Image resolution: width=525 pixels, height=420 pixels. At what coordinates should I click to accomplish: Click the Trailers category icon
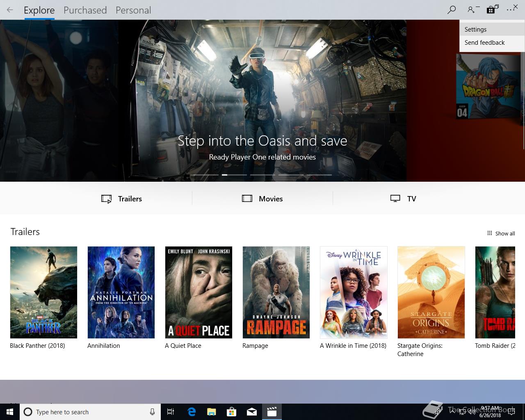point(106,199)
